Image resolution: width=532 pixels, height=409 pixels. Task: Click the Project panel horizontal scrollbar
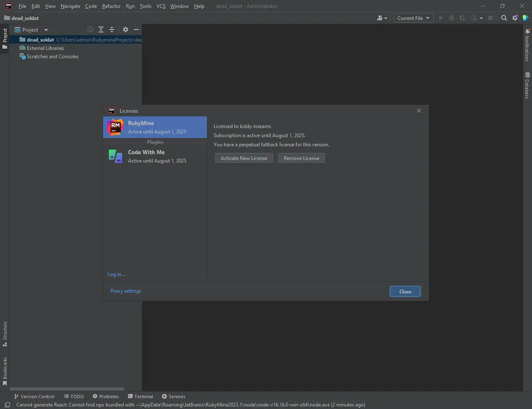click(x=66, y=389)
